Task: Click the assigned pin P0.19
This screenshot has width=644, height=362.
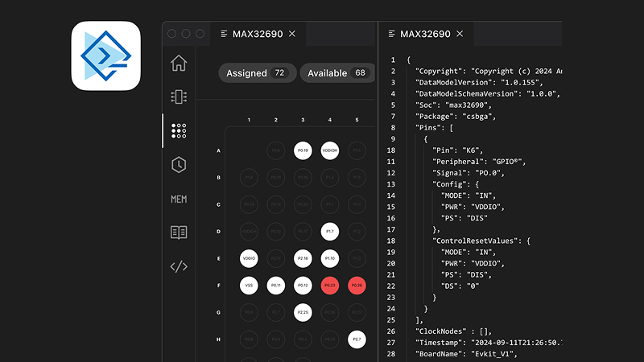Action: coord(303,150)
